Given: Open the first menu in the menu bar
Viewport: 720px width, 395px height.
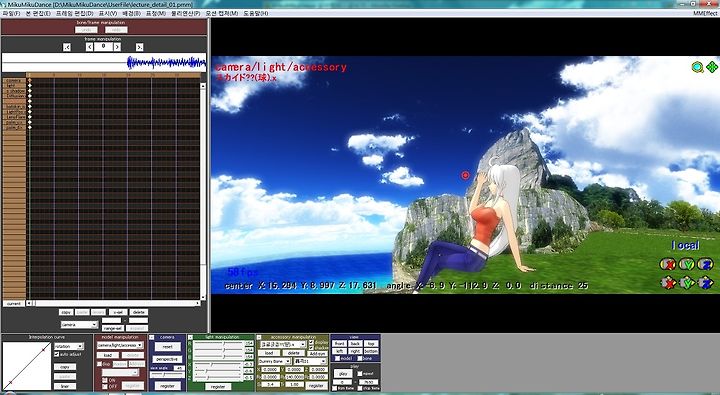Looking at the screenshot, I should (11, 13).
